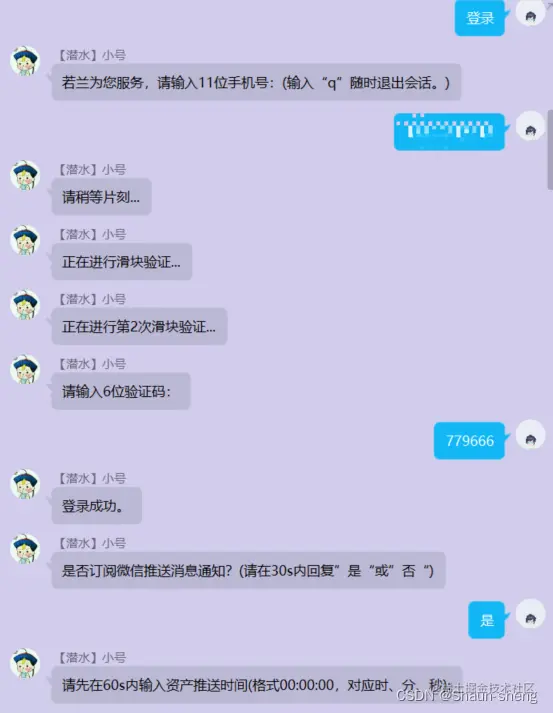Click the user avatar beside the blurred phone number

530,126
